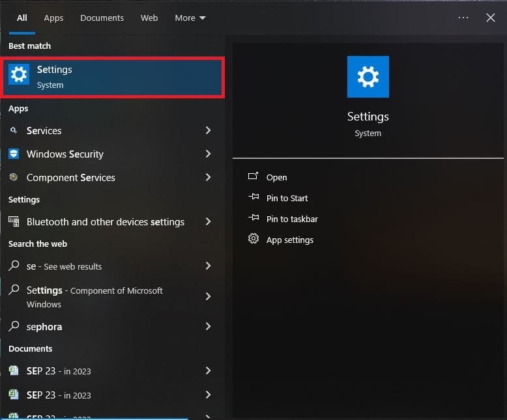This screenshot has width=507, height=420.
Task: Click the Component Services icon
Action: [14, 178]
